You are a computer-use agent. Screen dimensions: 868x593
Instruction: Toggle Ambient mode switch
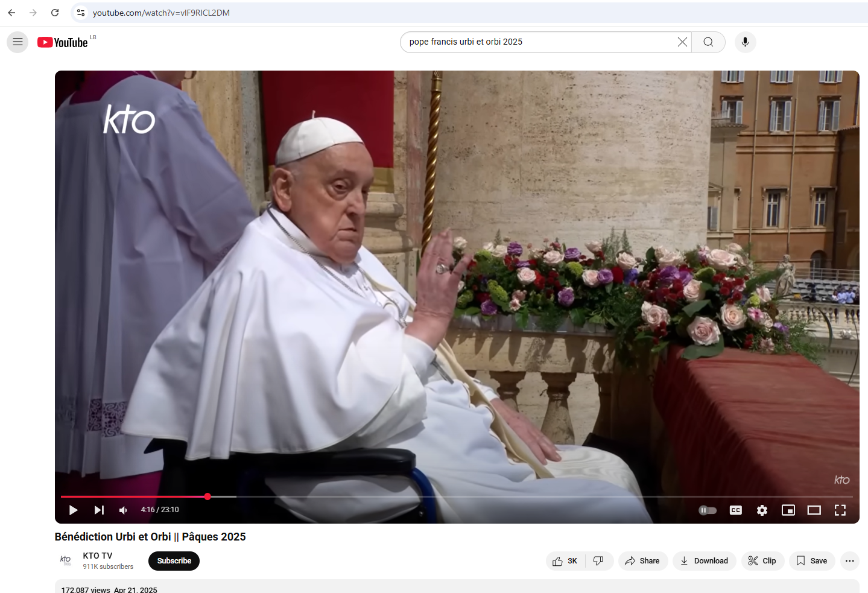(707, 510)
